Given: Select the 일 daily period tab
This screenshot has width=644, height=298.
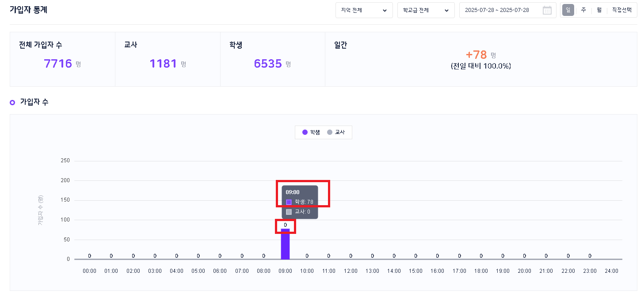Looking at the screenshot, I should coord(568,10).
